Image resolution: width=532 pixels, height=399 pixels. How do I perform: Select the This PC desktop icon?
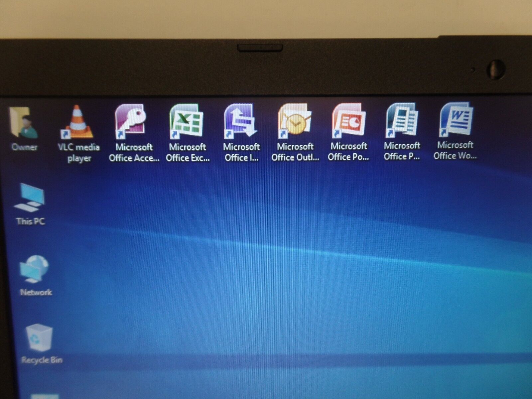[29, 198]
